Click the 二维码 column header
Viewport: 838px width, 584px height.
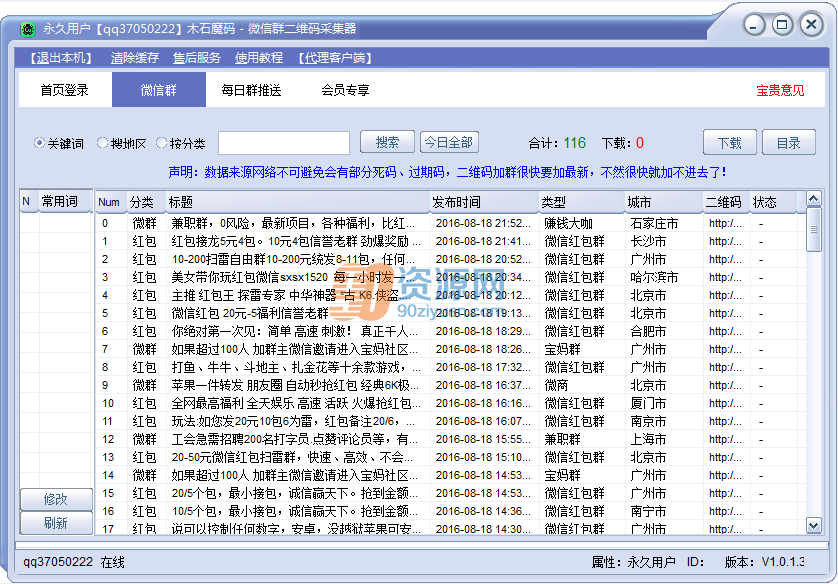click(x=726, y=202)
